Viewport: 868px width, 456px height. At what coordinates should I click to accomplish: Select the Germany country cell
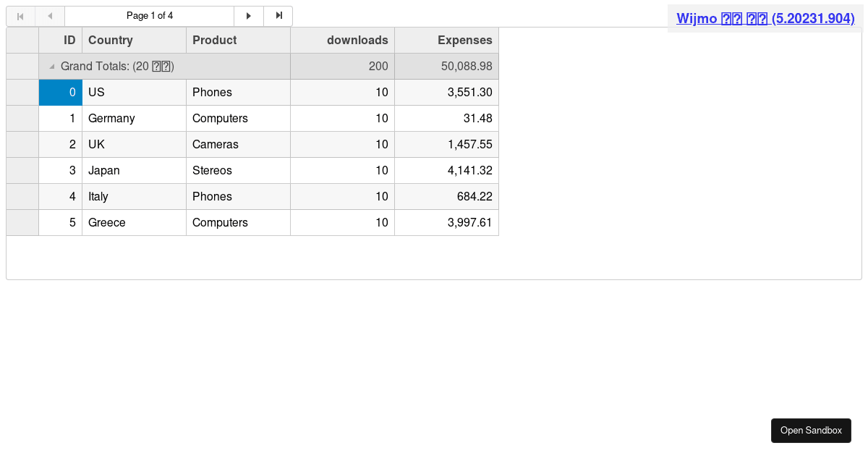pyautogui.click(x=134, y=119)
